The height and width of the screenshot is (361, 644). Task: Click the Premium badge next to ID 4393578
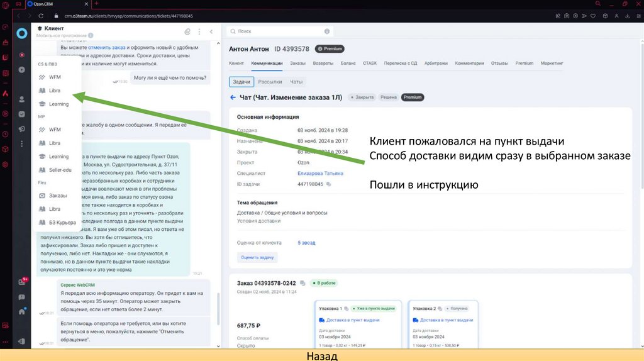(x=330, y=49)
